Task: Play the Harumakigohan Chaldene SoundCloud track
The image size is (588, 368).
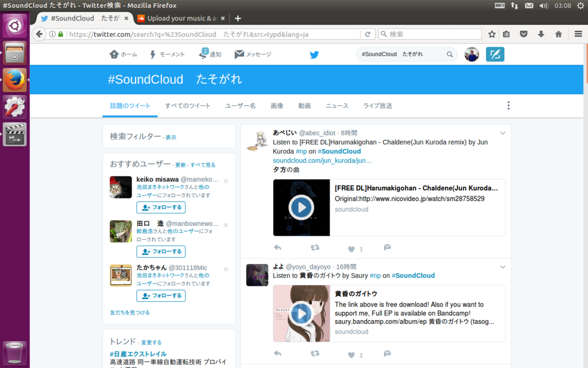Action: (x=301, y=207)
